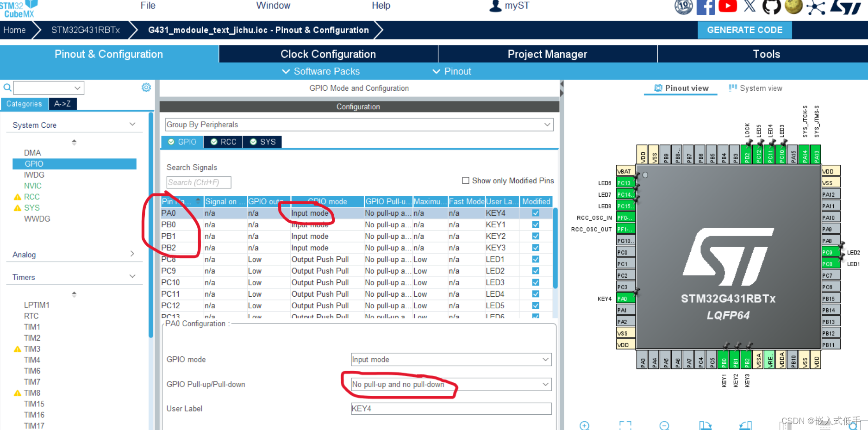Collapse the System Core category
This screenshot has height=430, width=868.
[132, 124]
